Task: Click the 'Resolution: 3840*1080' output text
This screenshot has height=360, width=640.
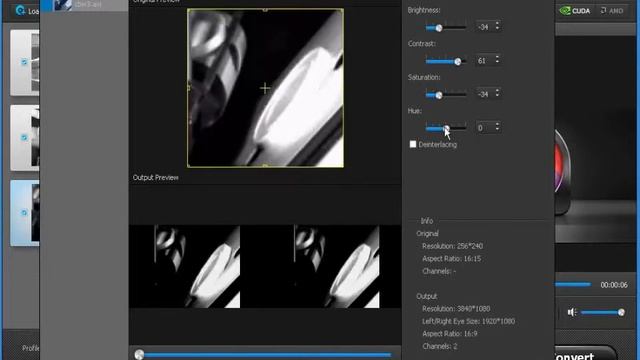Action: [x=456, y=309]
